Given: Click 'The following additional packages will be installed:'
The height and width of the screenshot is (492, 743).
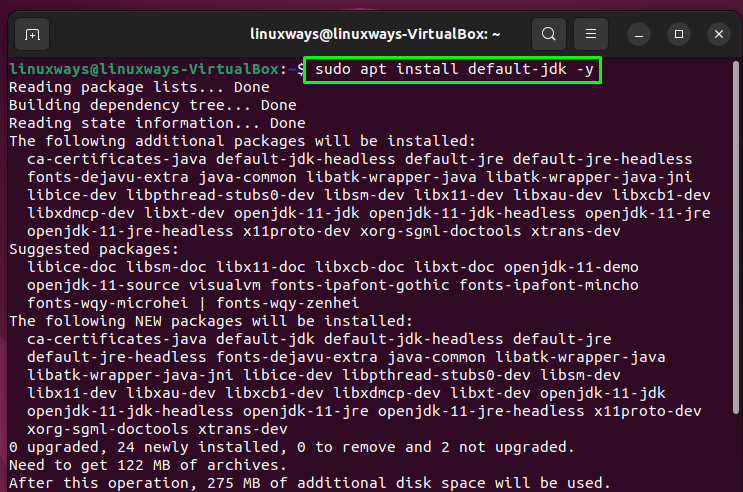Looking at the screenshot, I should tap(242, 141).
